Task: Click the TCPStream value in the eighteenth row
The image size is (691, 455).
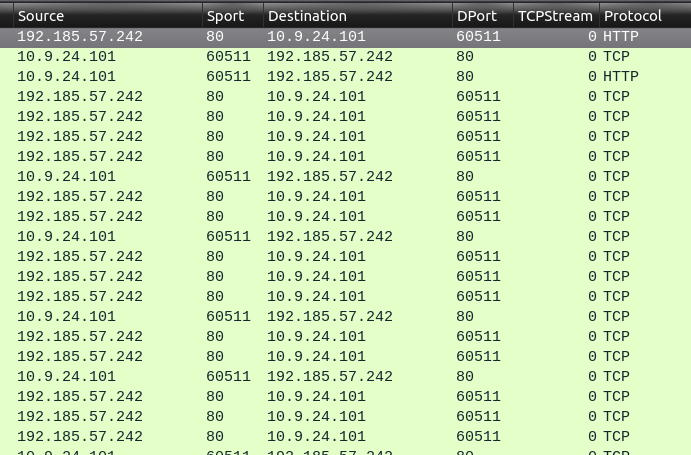Action: click(x=592, y=376)
